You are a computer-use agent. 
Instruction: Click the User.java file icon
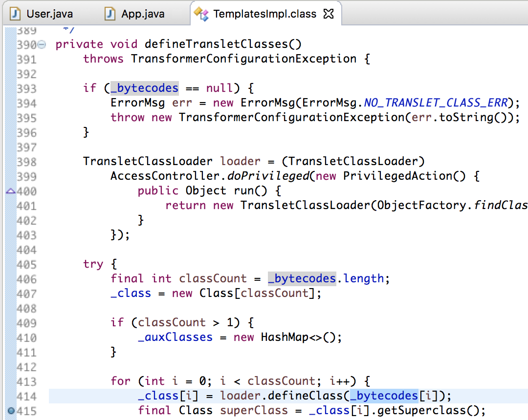coord(15,14)
